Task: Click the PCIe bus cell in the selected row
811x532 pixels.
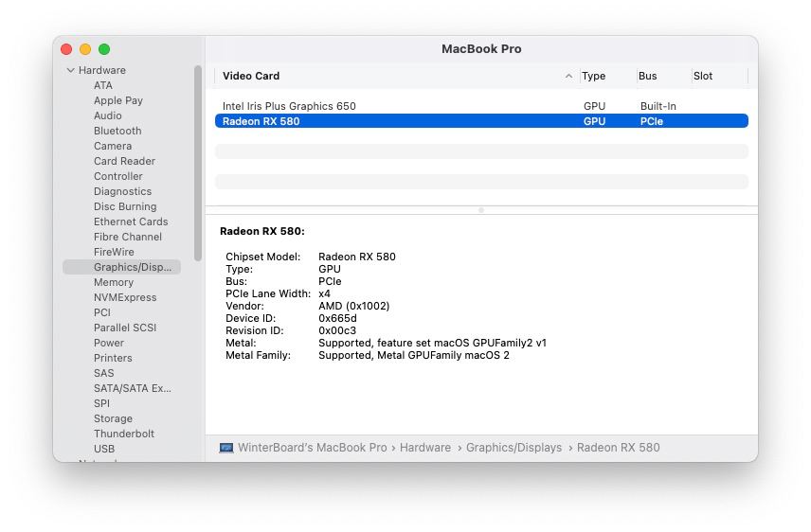Action: [x=651, y=121]
